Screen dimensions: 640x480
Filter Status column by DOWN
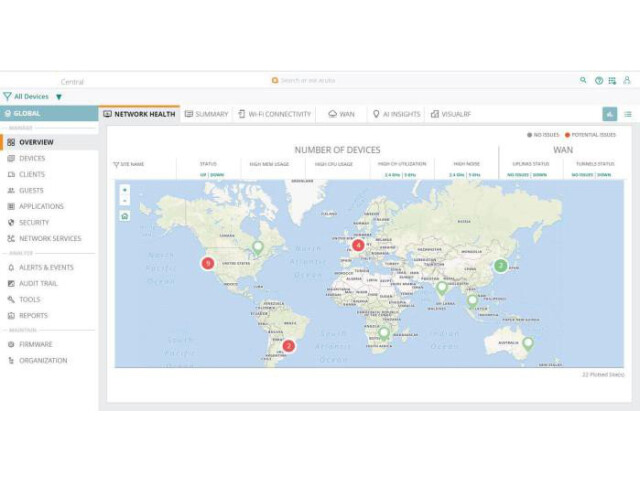217,175
